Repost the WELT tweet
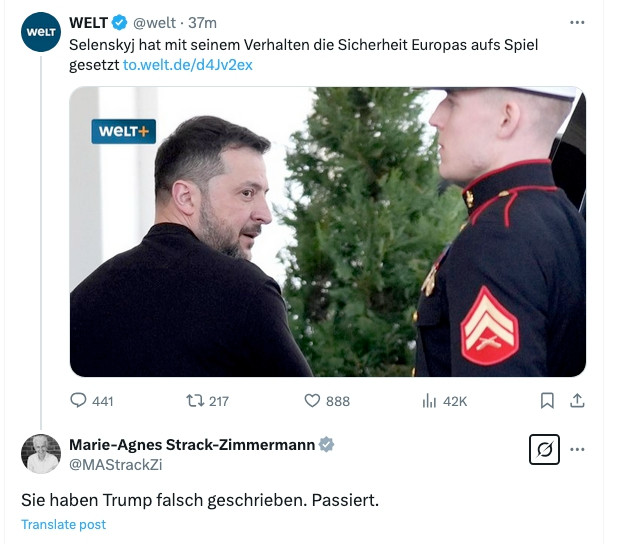The image size is (623, 544). coord(195,401)
